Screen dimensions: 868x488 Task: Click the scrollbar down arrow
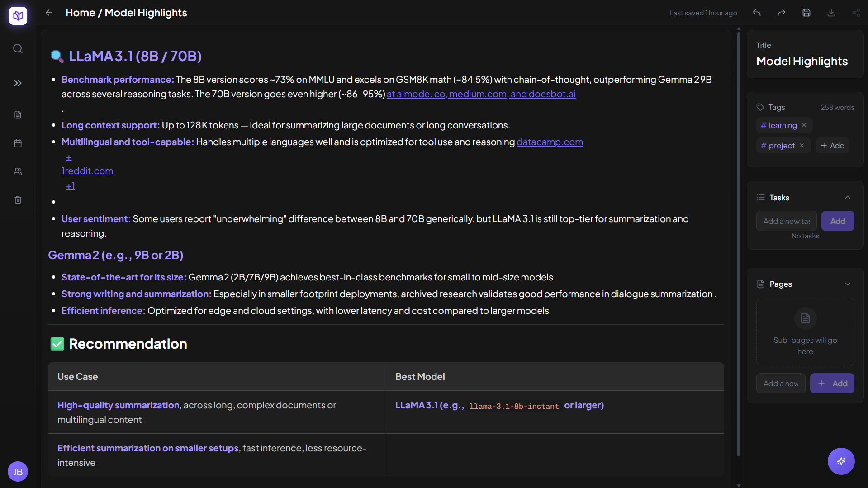pyautogui.click(x=739, y=485)
